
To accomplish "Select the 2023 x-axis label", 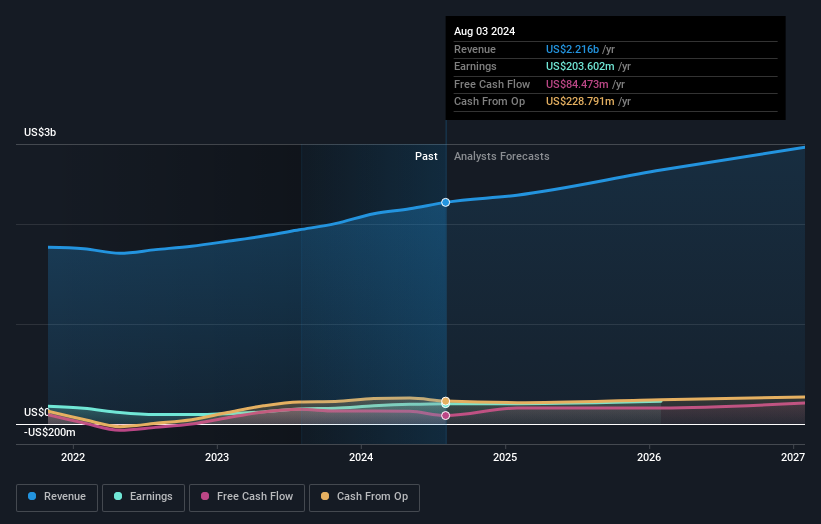I will pos(217,457).
